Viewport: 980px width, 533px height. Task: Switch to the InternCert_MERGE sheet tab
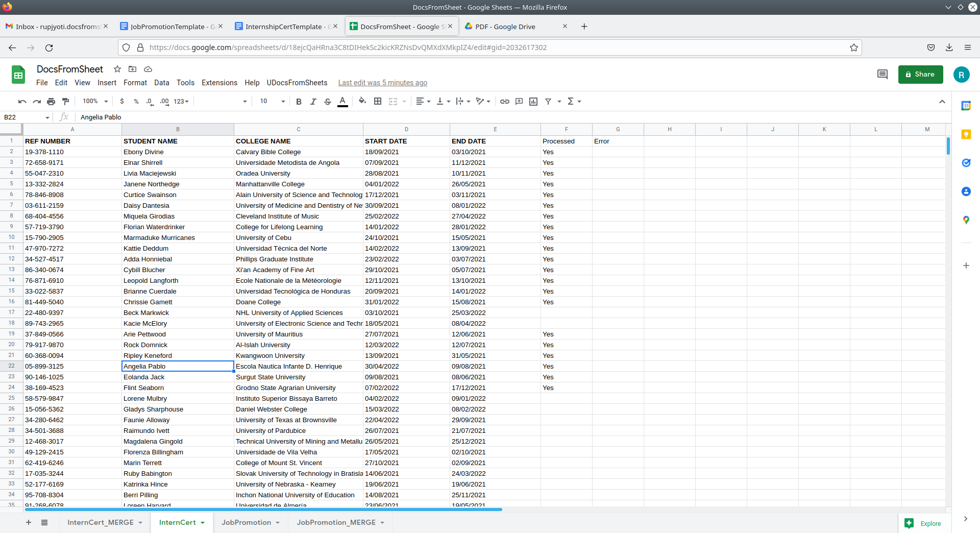[x=101, y=522]
